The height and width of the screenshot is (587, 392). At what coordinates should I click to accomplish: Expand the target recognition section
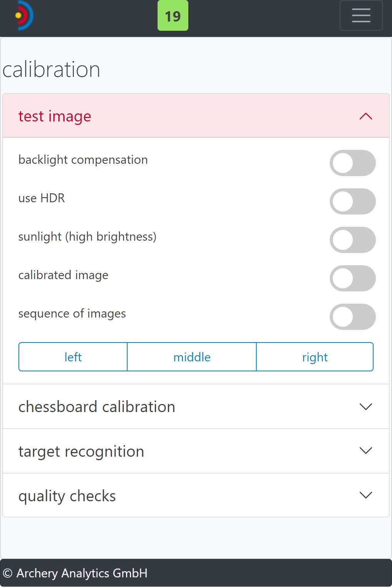click(81, 451)
